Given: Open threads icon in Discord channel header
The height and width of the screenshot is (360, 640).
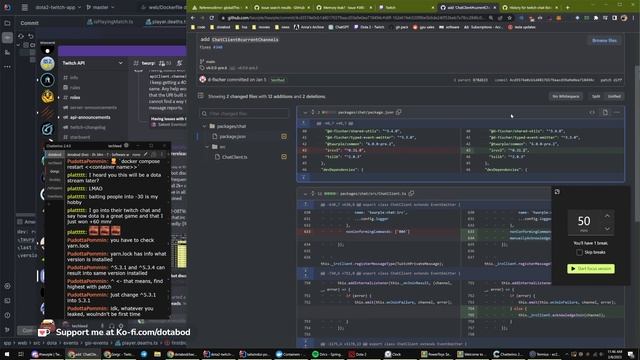Looking at the screenshot, I should 162,63.
